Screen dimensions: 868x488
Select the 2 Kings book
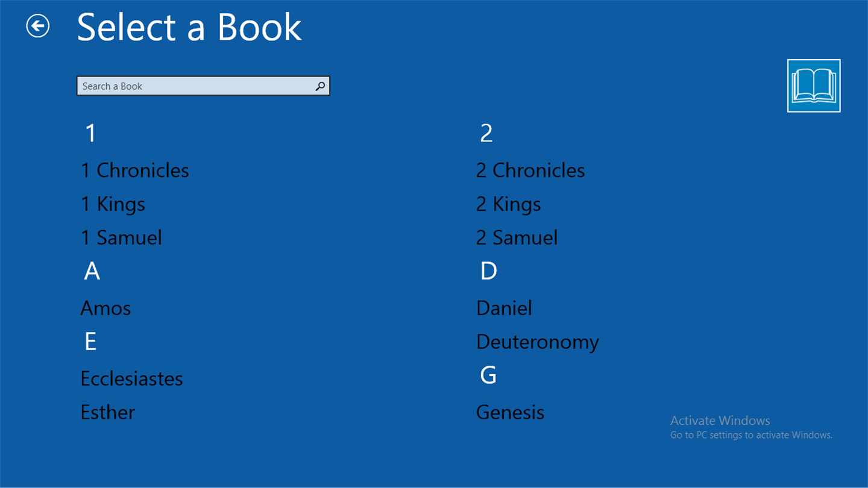(x=508, y=204)
